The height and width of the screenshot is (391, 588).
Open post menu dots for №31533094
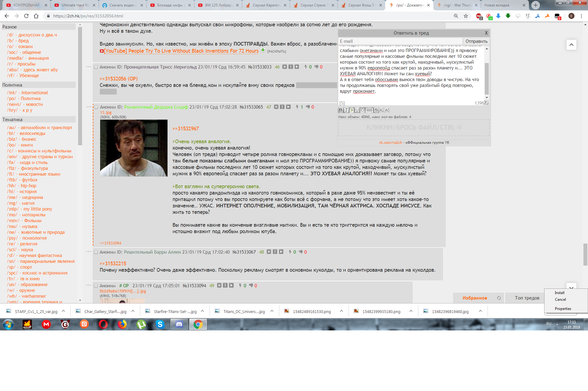tap(89, 285)
